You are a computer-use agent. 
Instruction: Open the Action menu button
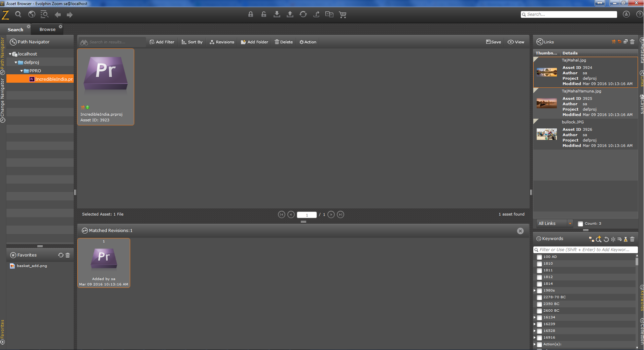(x=308, y=42)
